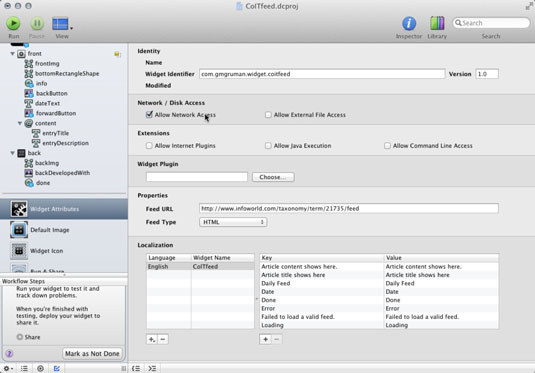Screen dimensions: 535x373
Task: Select 'Failed to load a valid feed.' value
Action: point(422,317)
